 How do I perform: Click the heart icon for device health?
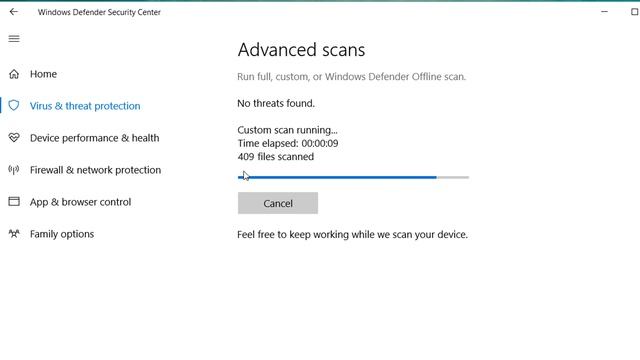[x=14, y=138]
